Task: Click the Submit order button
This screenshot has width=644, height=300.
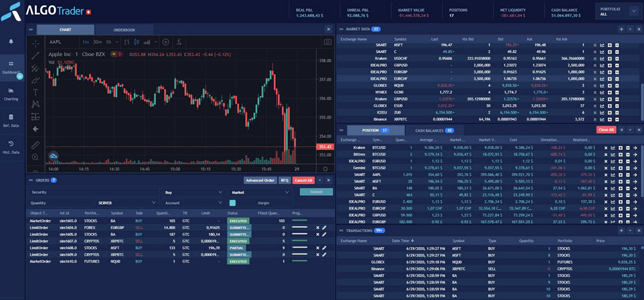Action: pos(316,192)
